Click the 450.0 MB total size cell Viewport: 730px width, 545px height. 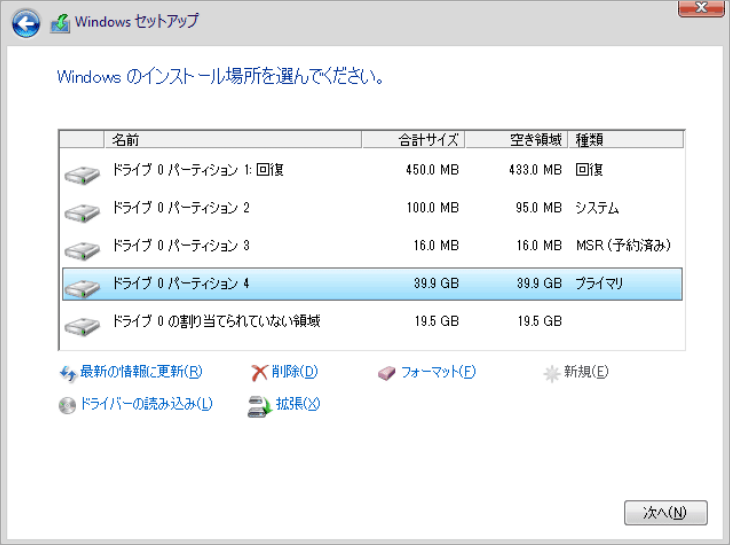pos(432,170)
